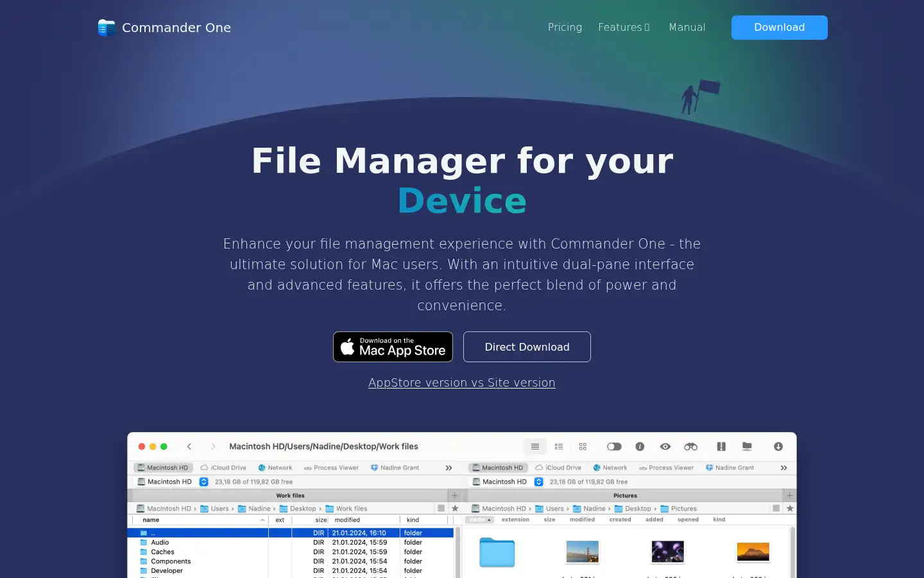Click the info icon in toolbar
924x578 pixels.
[640, 446]
